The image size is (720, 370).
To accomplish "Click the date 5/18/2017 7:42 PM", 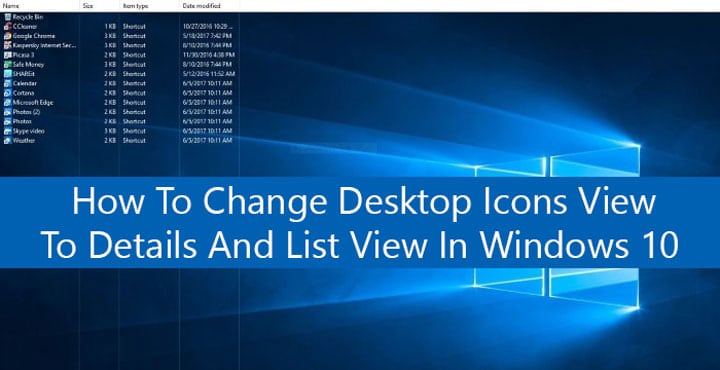I will [207, 36].
